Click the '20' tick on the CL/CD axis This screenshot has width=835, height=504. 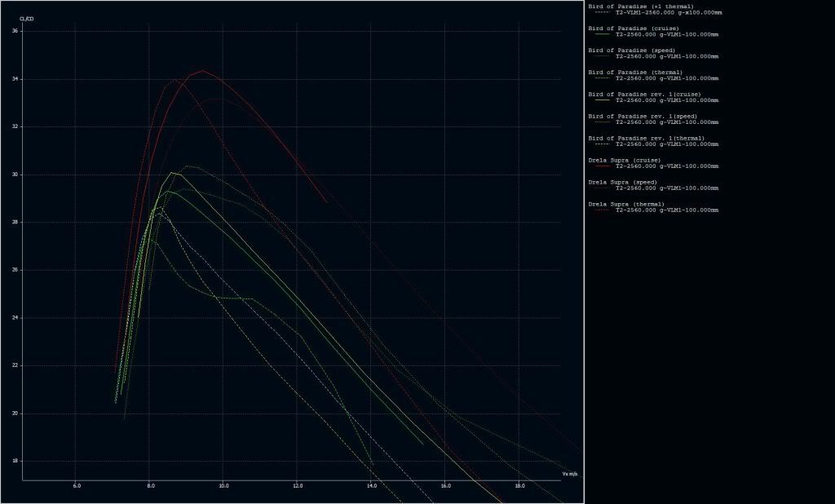(x=15, y=413)
